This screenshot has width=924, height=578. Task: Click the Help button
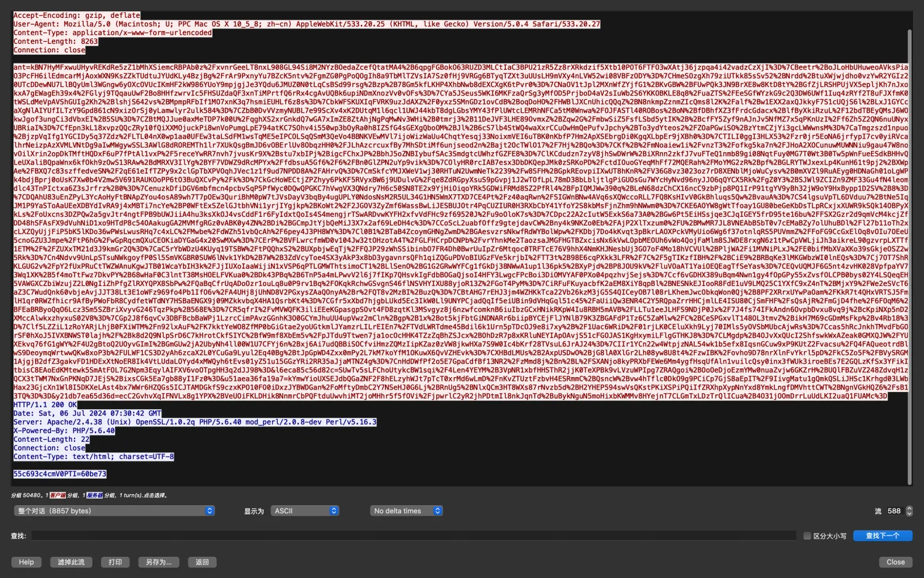click(x=26, y=562)
